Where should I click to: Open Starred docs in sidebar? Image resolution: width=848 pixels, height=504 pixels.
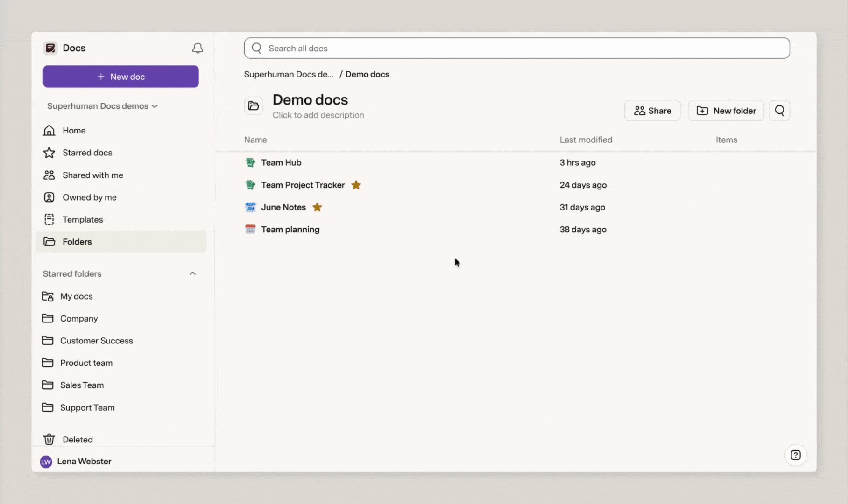coord(121,153)
